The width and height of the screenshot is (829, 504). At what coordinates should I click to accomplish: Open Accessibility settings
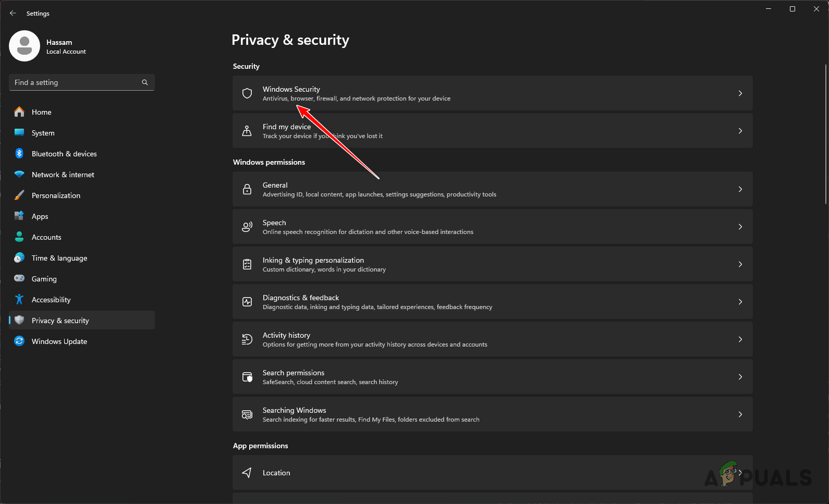pos(82,299)
